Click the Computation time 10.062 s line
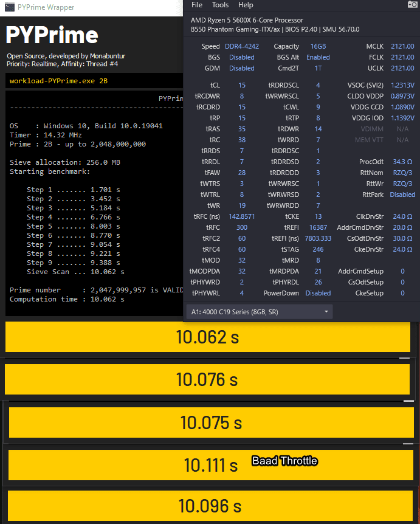 tap(67, 300)
